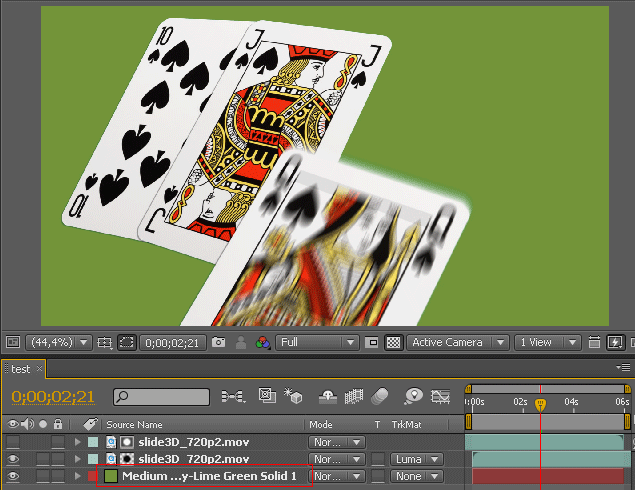Click the T column header
Viewport: 635px width, 490px height.
coord(377,424)
